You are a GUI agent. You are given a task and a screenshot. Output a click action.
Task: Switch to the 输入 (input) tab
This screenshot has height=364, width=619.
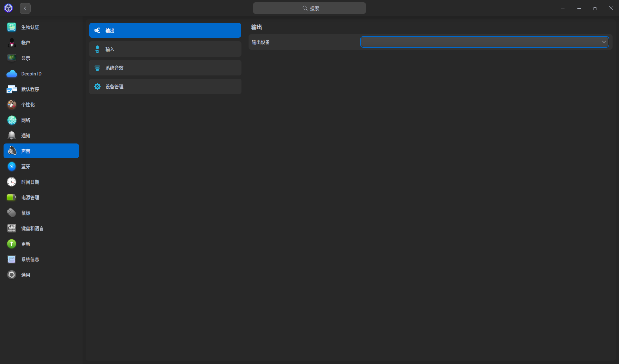coord(165,49)
